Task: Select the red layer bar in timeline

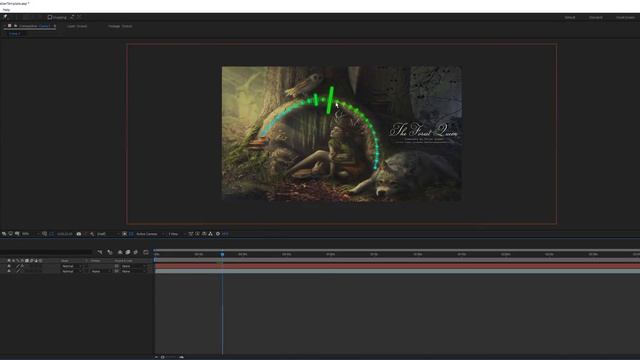Action: [x=397, y=266]
